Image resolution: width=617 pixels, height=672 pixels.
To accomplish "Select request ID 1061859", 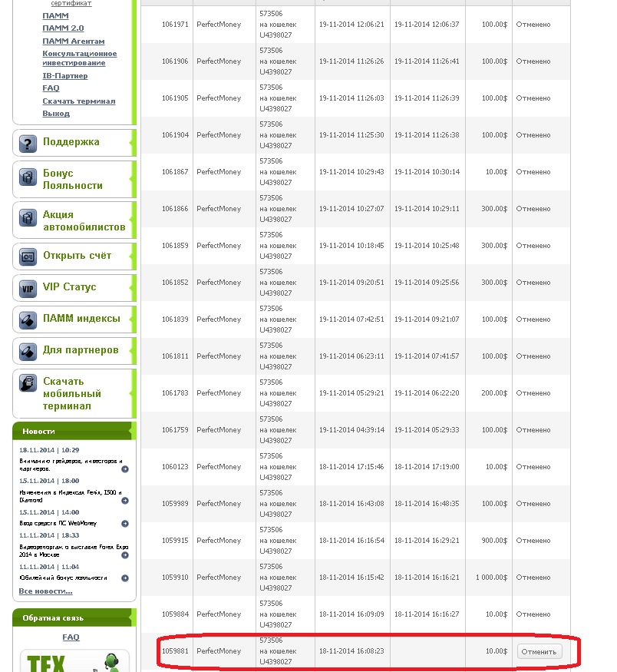I will [175, 246].
